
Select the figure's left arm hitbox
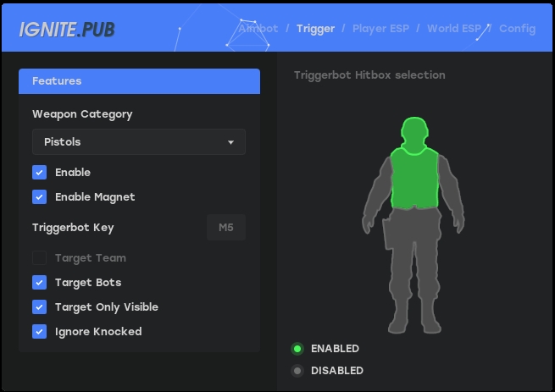[377, 190]
